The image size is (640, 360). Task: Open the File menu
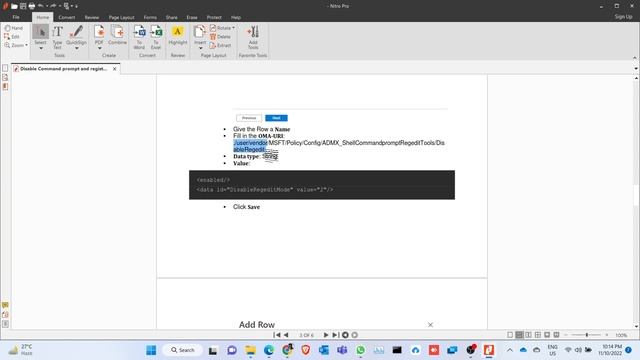point(16,17)
